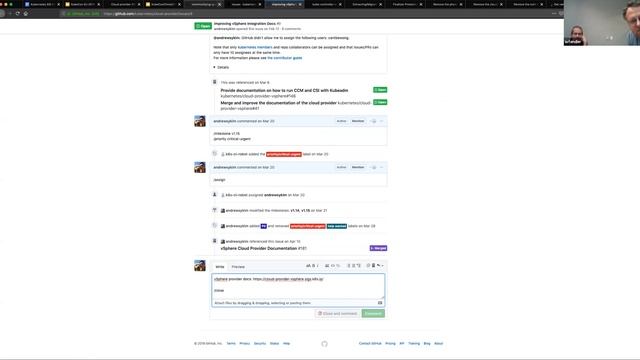Add a task list in editor
Screen dimensions: 640x360
coord(359,266)
